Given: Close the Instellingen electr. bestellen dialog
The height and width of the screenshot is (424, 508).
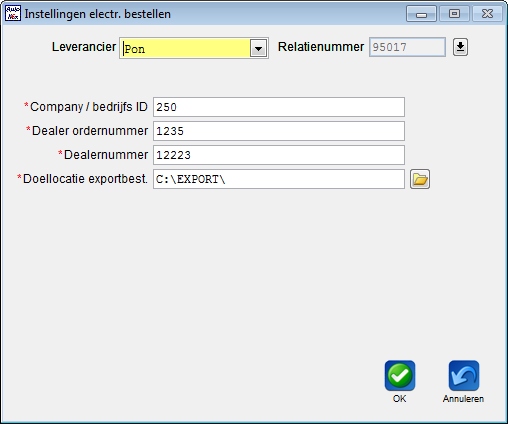Looking at the screenshot, I should coord(487,14).
